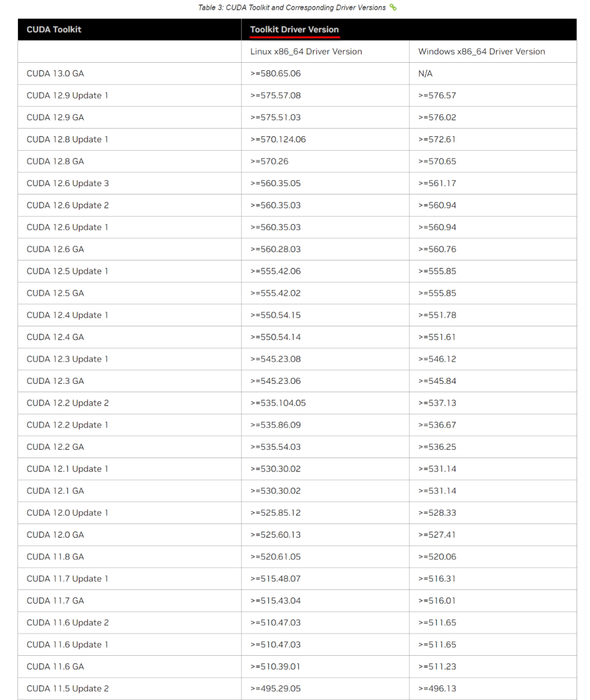The image size is (590, 700).
Task: Select the Linux x86_64 Driver Version subheader
Action: click(306, 51)
